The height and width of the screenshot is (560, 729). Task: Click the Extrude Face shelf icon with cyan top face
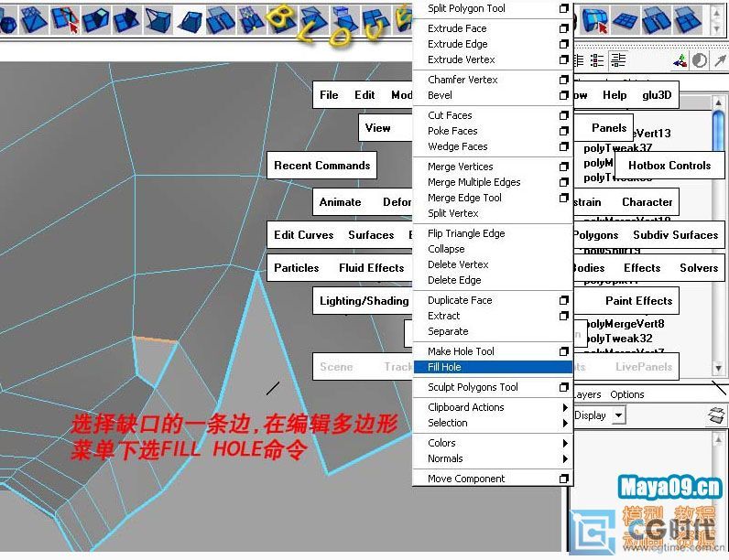click(x=96, y=20)
